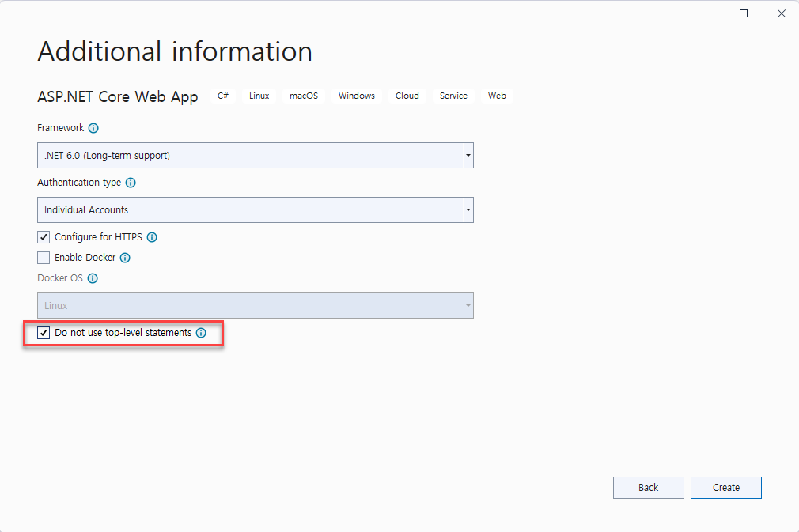799x532 pixels.
Task: Click info icon beside Configure for HTTPS
Action: point(152,237)
